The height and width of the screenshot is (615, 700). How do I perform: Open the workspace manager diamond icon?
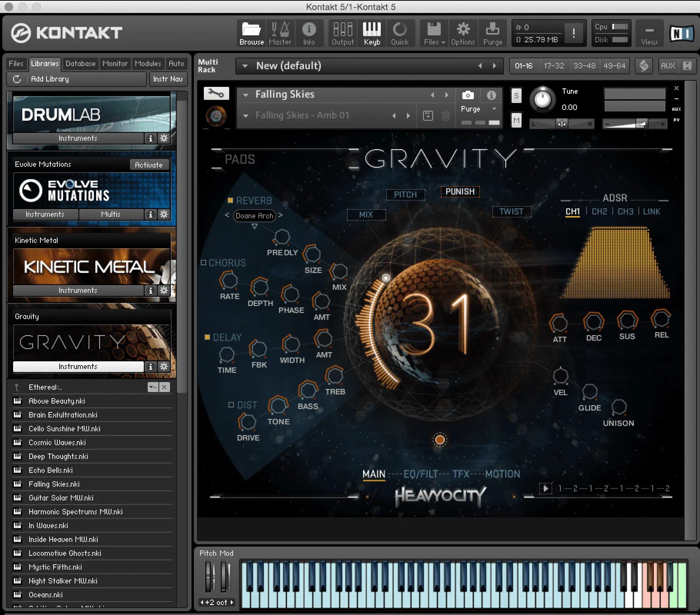[644, 66]
